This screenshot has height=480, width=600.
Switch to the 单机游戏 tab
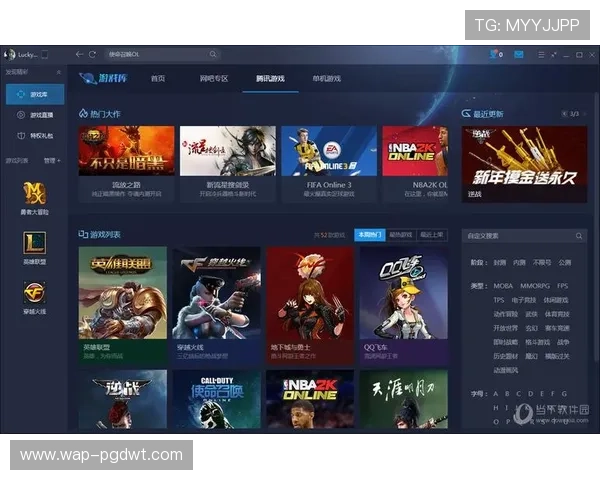click(326, 78)
